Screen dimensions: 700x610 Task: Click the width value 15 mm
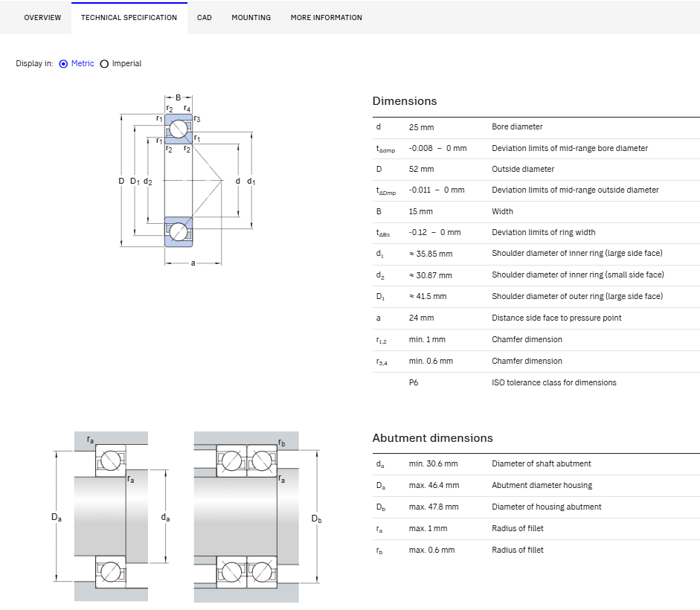tap(420, 212)
